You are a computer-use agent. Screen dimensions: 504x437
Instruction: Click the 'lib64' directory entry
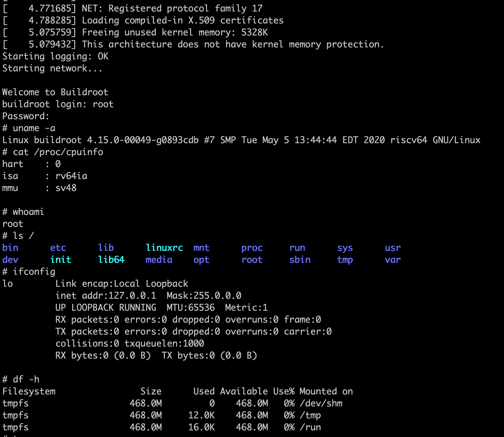tap(111, 260)
